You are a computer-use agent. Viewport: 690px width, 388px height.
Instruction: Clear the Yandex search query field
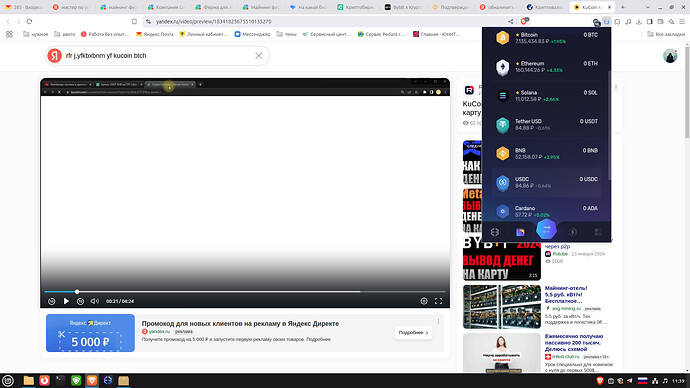coord(259,56)
